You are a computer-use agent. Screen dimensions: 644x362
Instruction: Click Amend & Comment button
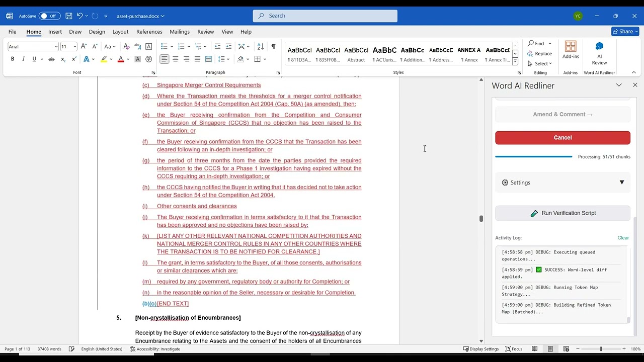coord(562,114)
